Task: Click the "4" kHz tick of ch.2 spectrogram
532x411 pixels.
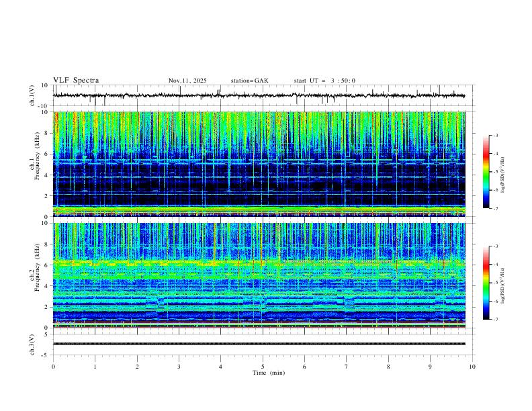Action: click(47, 286)
